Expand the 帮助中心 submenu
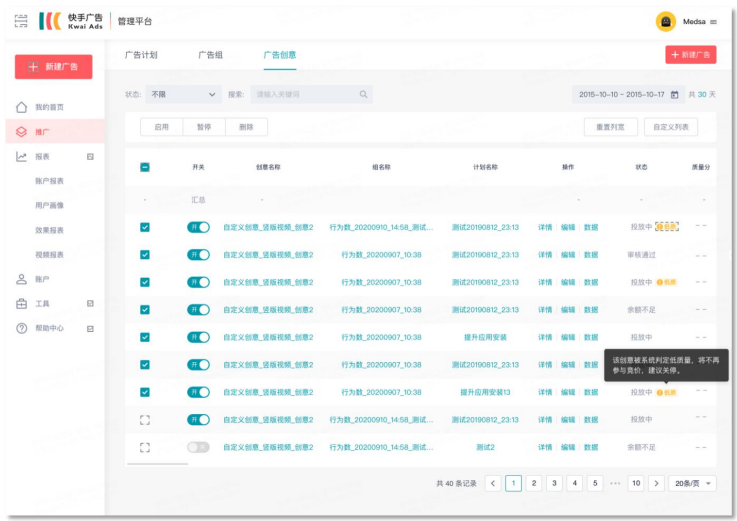The height and width of the screenshot is (521, 737). pyautogui.click(x=90, y=329)
